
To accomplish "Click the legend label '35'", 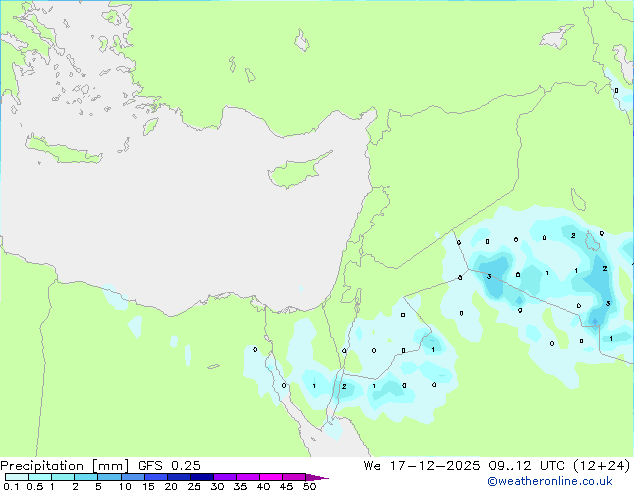I will pyautogui.click(x=240, y=486).
